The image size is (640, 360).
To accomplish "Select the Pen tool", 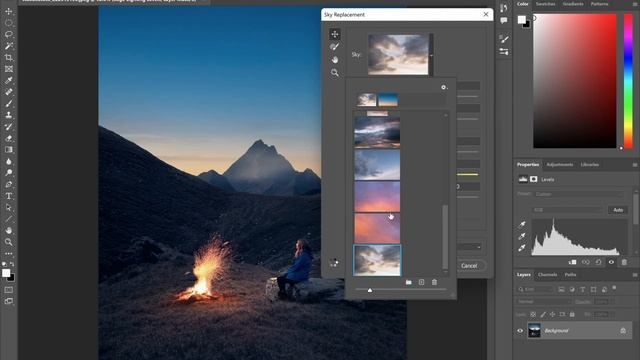I will pos(9,184).
